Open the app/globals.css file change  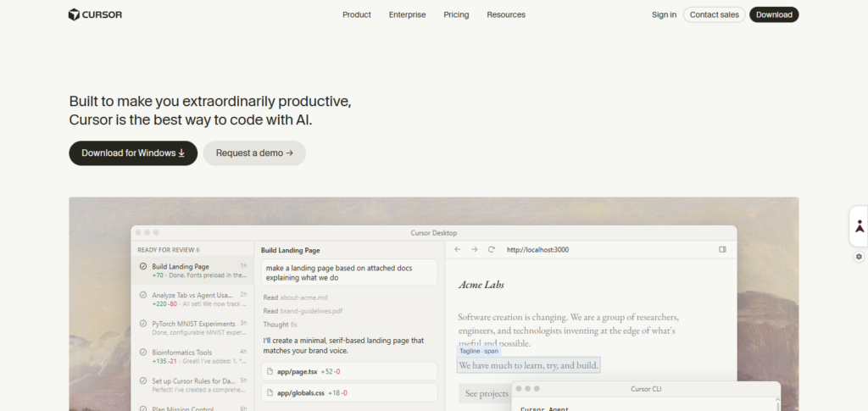tap(349, 392)
